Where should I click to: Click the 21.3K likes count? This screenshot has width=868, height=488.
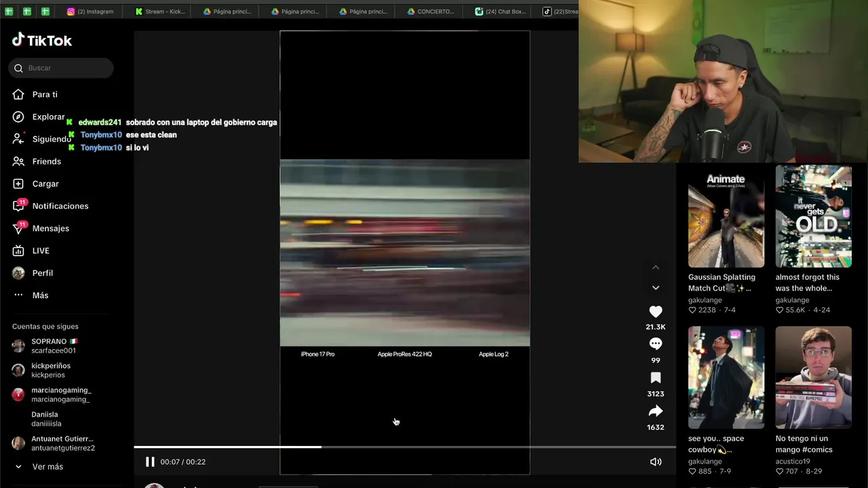point(656,327)
